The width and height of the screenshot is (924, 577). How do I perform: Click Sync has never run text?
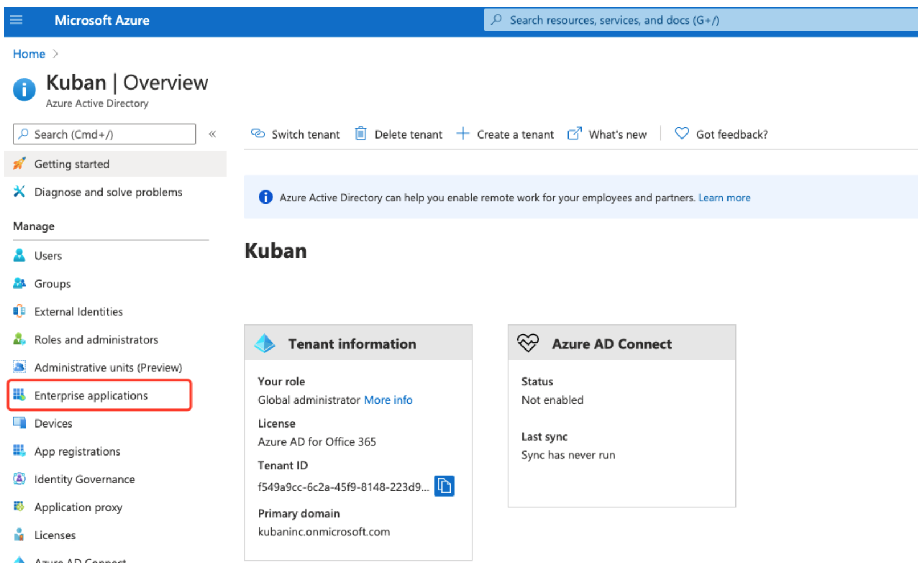pyautogui.click(x=569, y=455)
